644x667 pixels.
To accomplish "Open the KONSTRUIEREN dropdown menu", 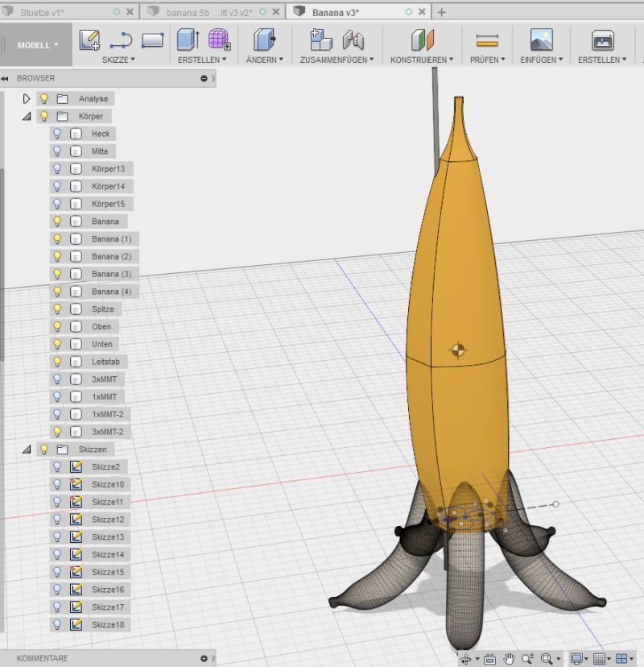I will [422, 60].
